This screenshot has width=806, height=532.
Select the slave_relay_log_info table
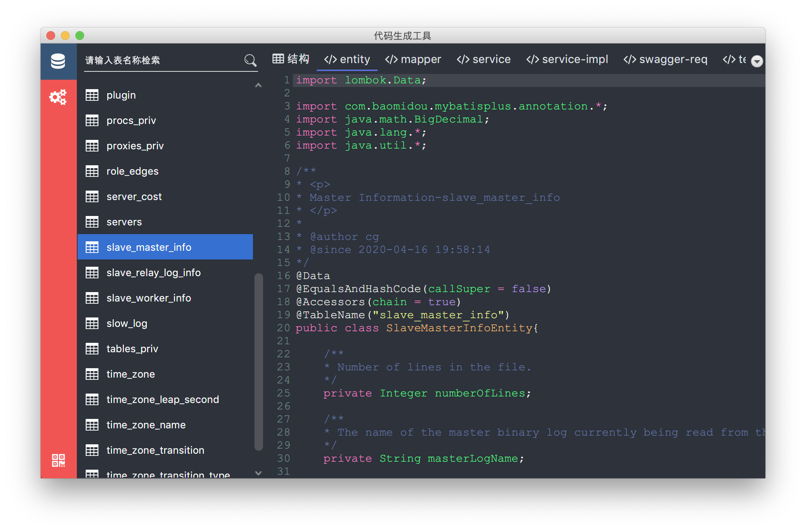point(153,273)
